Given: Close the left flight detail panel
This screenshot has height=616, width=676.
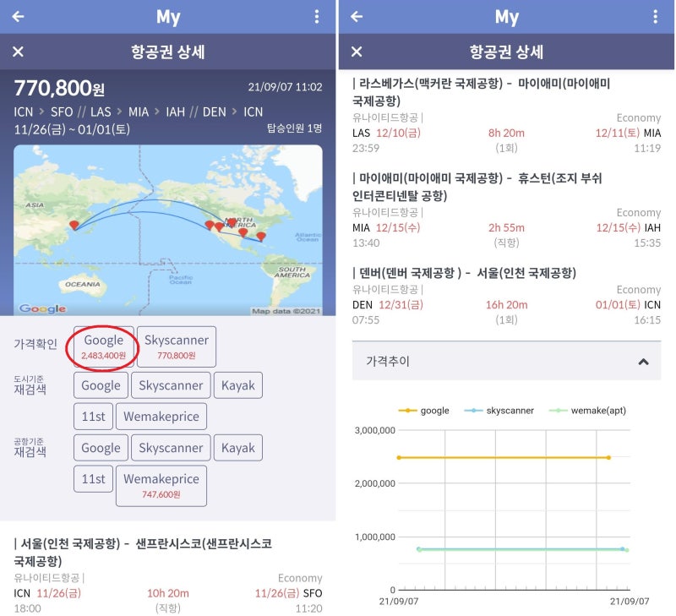Looking at the screenshot, I should (x=18, y=52).
